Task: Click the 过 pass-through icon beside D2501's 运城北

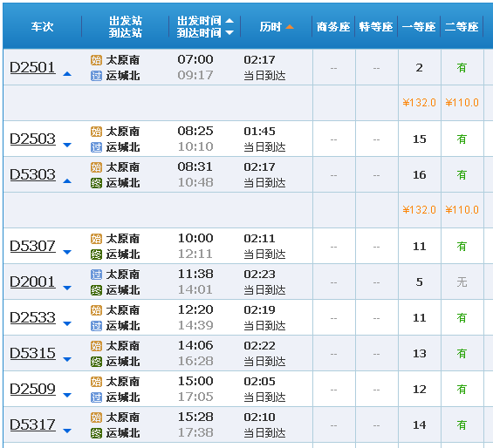Action: click(96, 76)
